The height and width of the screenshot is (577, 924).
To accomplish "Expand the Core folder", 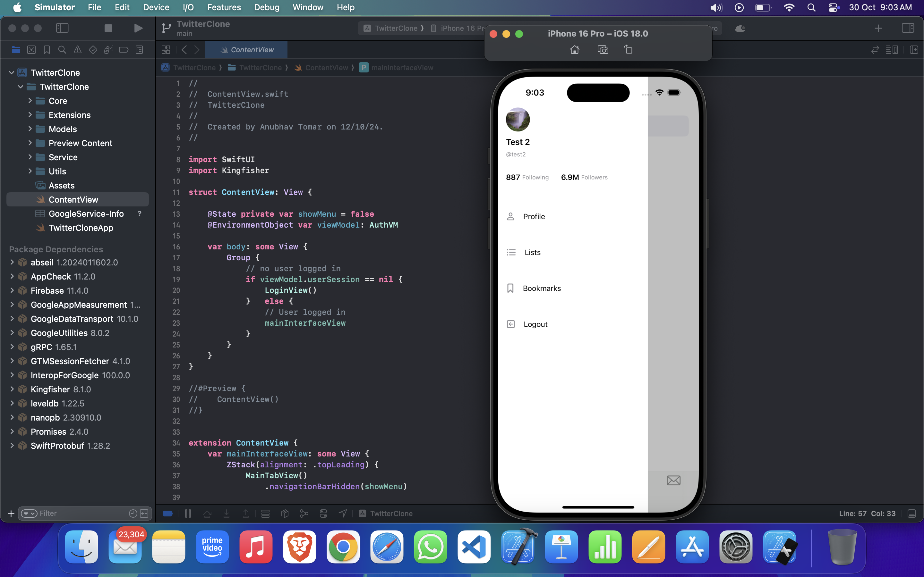I will (30, 101).
